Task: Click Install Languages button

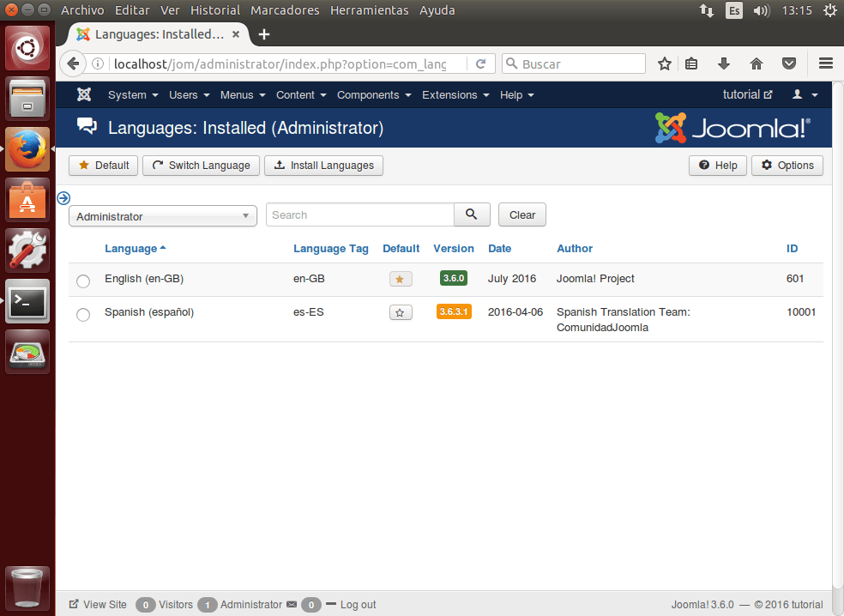Action: 323,166
